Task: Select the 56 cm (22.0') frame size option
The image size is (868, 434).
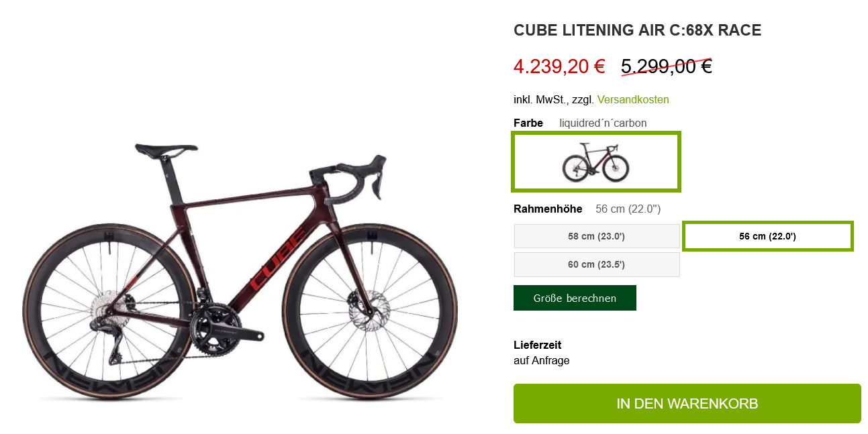Action: coord(767,236)
